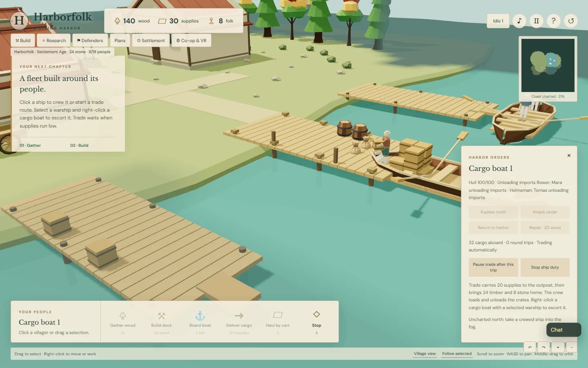Image resolution: width=588 pixels, height=368 pixels.
Task: Select the 01 · Gather chapter step
Action: [x=30, y=146]
